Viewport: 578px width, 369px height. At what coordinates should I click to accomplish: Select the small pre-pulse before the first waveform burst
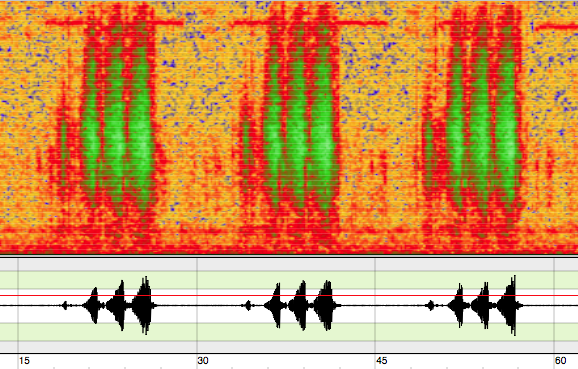point(65,305)
